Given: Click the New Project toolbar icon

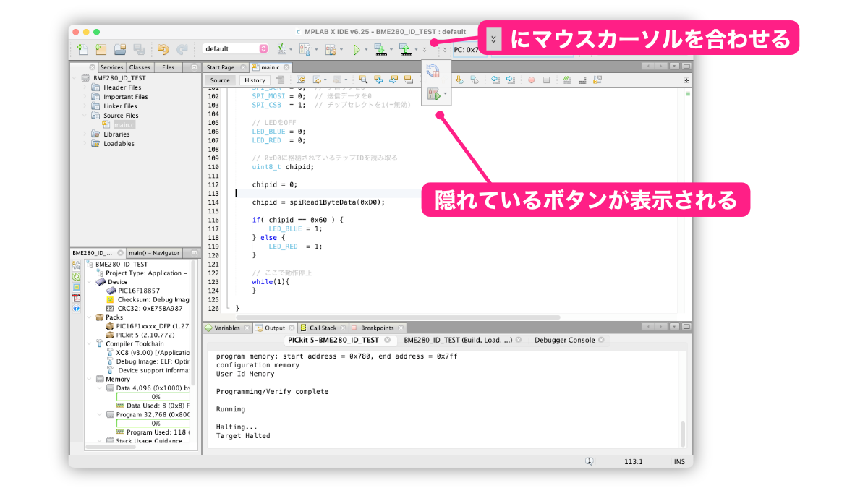Looking at the screenshot, I should [101, 49].
